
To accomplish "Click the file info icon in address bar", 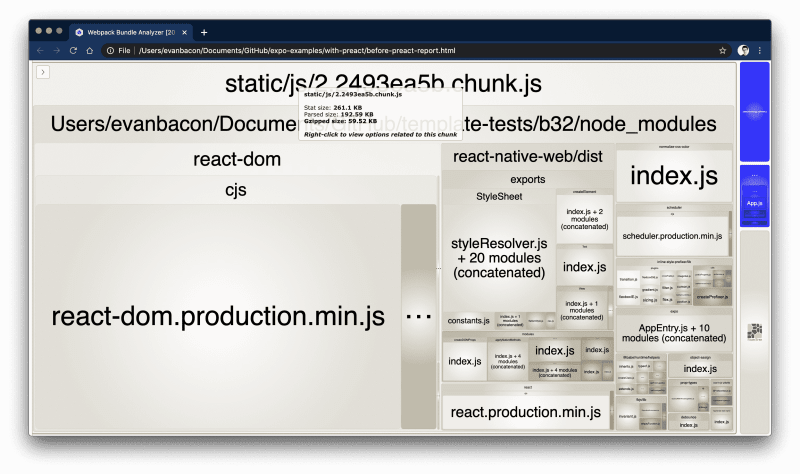I will tap(110, 51).
